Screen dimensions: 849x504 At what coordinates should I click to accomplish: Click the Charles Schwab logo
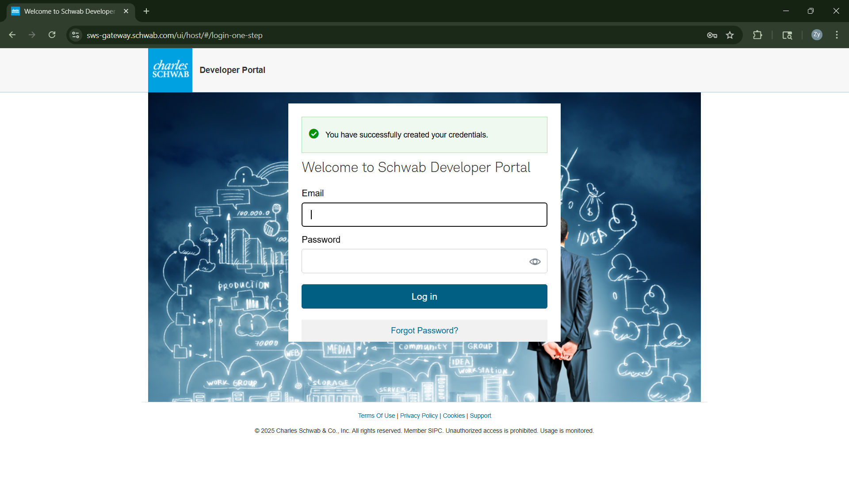(170, 70)
